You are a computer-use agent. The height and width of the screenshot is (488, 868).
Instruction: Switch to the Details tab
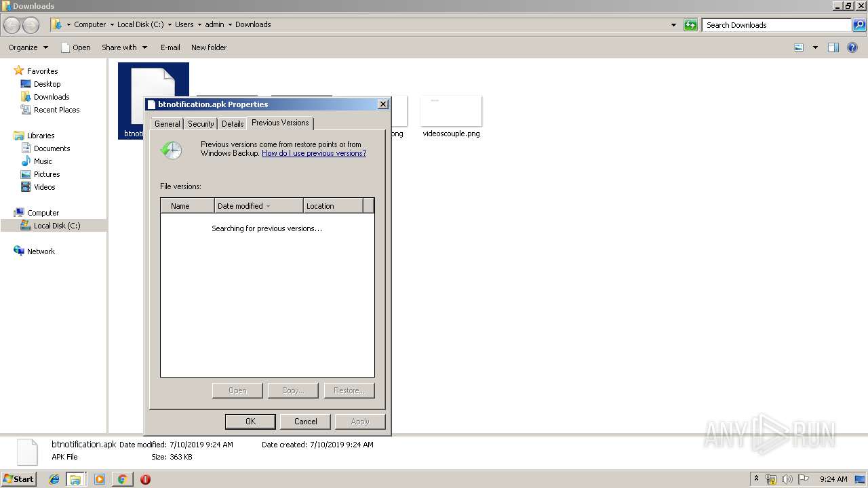(x=233, y=123)
